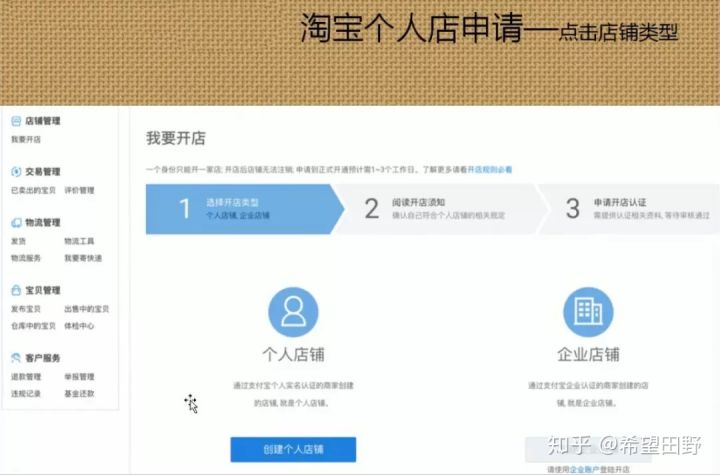
Task: Open 出售中的宝贝 link
Action: click(x=87, y=309)
